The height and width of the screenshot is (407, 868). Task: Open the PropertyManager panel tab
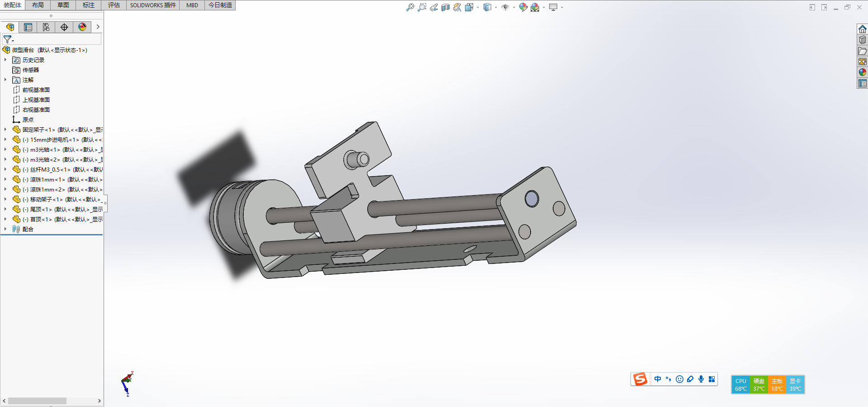[x=28, y=27]
